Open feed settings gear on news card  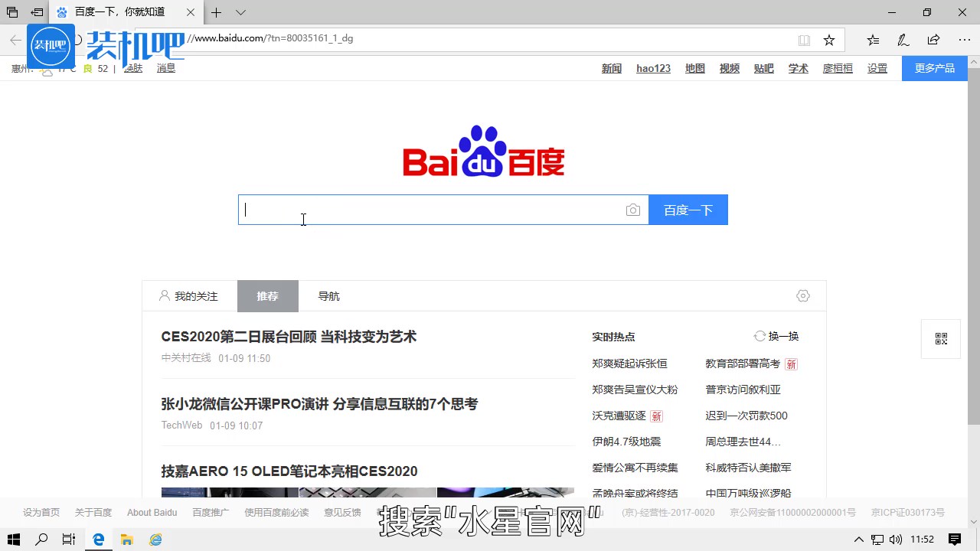(802, 295)
